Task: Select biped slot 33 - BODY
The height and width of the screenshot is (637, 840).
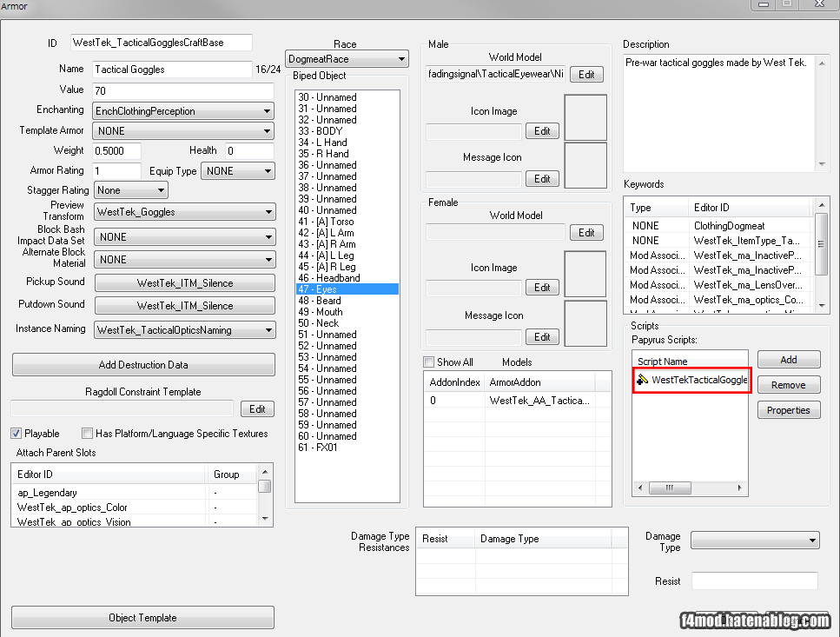Action: pos(347,131)
